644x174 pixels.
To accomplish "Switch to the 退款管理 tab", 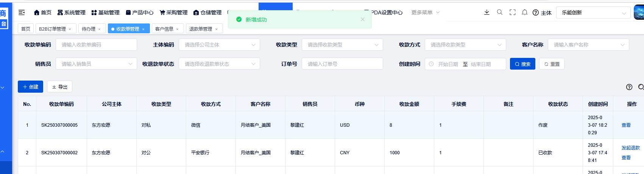I will click(x=201, y=29).
